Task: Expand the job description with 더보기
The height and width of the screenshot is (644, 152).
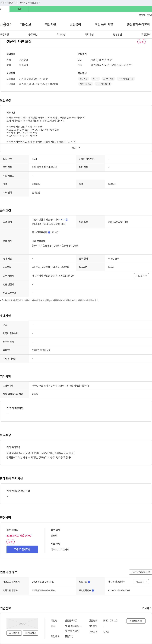Action: [x=76, y=148]
